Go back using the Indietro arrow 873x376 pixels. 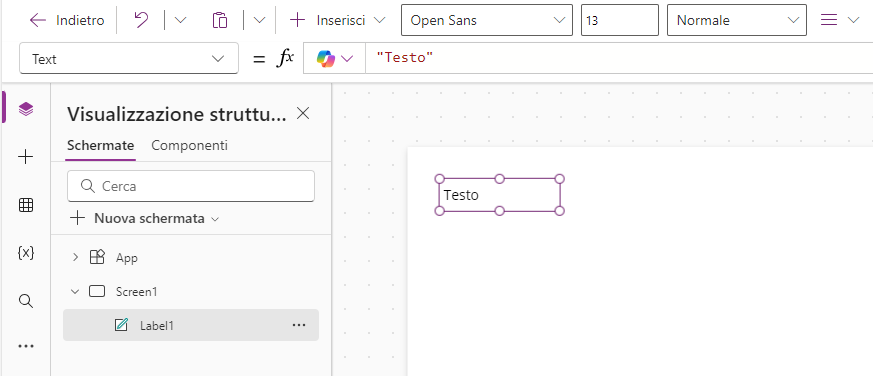pos(37,21)
